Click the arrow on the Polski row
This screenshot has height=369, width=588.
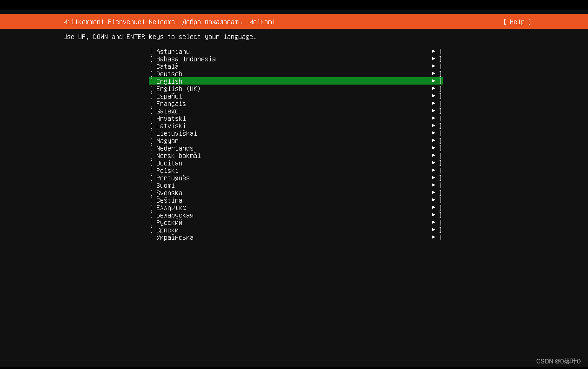(x=434, y=170)
